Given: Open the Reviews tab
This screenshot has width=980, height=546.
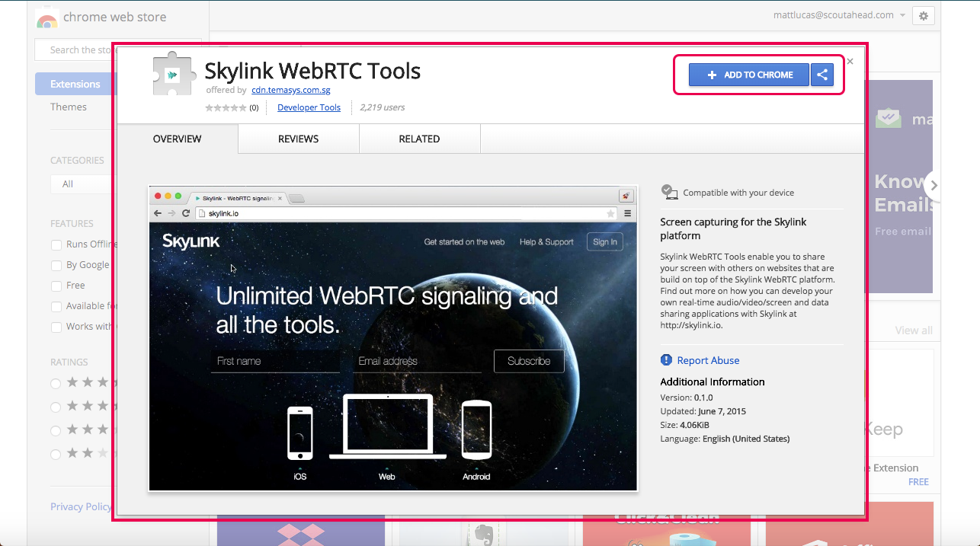Looking at the screenshot, I should click(x=299, y=139).
